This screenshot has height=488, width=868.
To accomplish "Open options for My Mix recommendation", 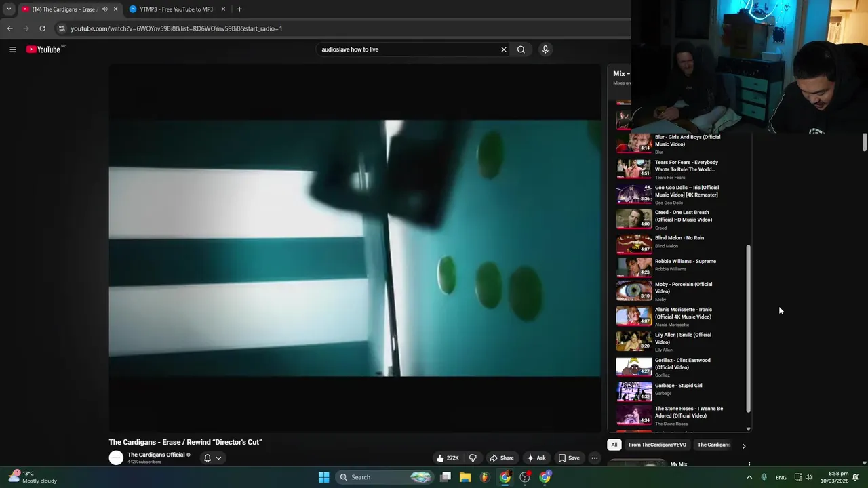I will [x=749, y=464].
